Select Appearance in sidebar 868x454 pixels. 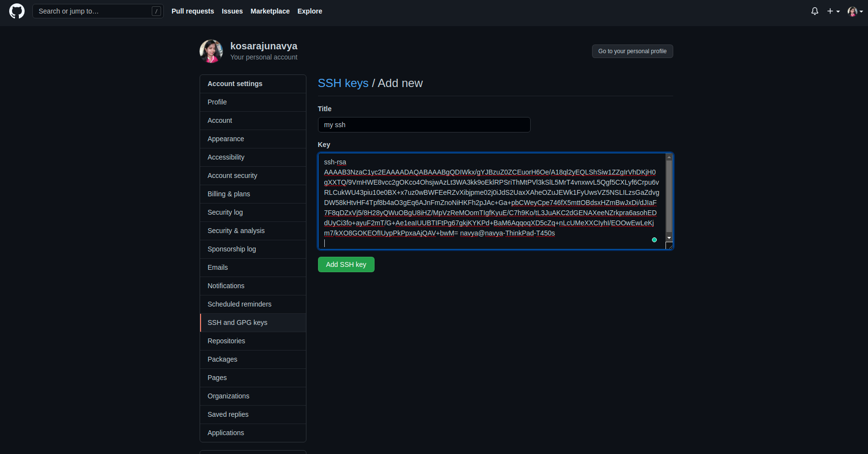pos(253,139)
